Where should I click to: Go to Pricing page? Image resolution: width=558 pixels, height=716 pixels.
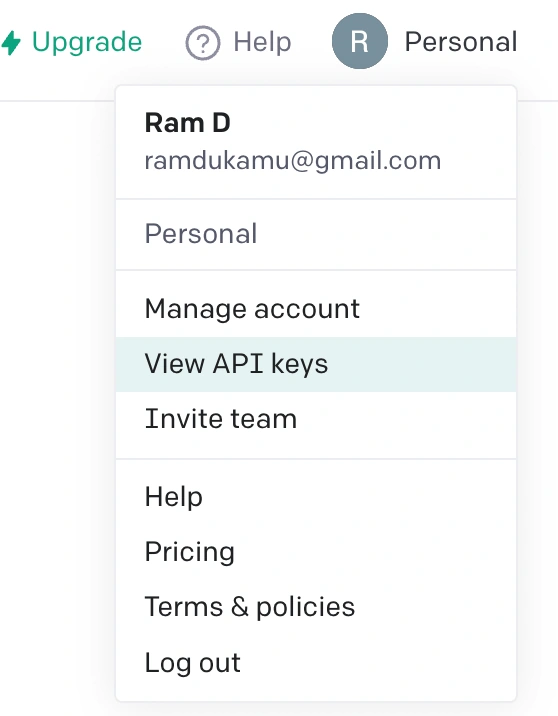(x=316, y=552)
